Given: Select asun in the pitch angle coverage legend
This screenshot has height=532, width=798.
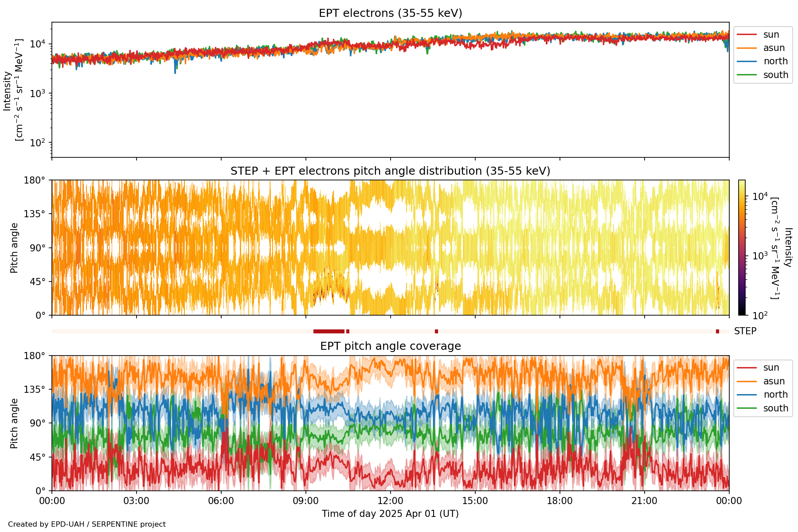Looking at the screenshot, I should (774, 381).
